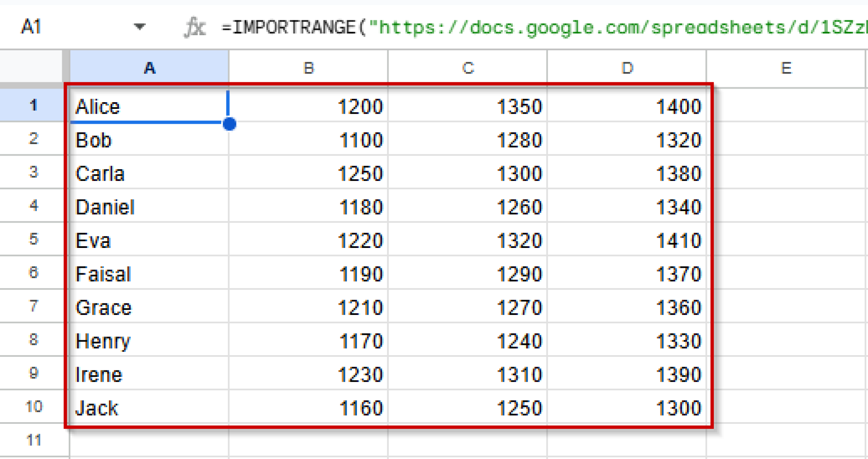868x459 pixels.
Task: Select column header E
Action: 786,67
